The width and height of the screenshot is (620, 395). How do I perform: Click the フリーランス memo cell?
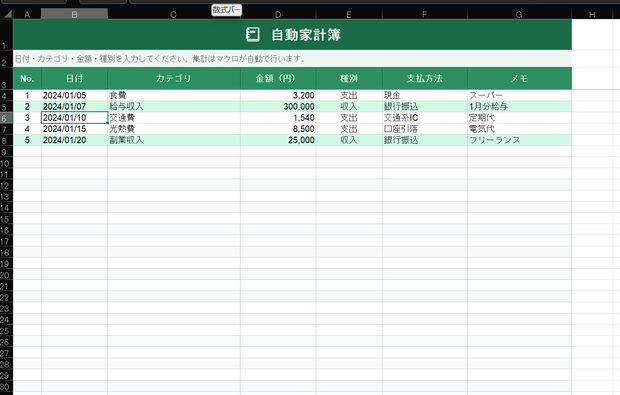(x=519, y=140)
